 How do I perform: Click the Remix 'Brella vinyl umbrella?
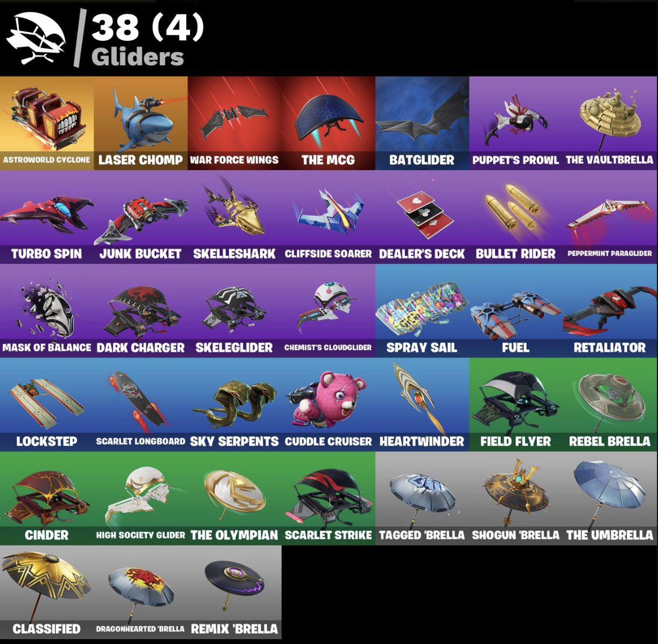point(235,592)
